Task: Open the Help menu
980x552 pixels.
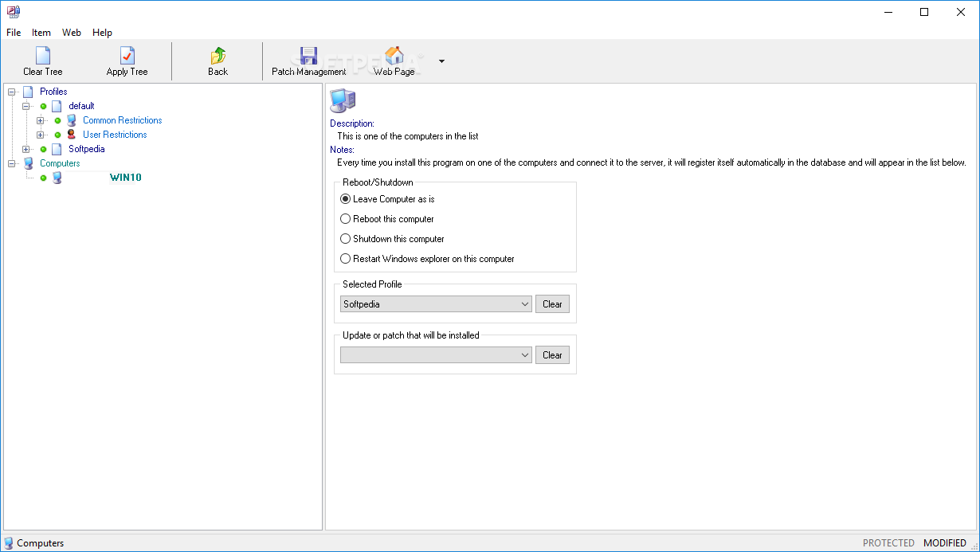Action: [102, 33]
